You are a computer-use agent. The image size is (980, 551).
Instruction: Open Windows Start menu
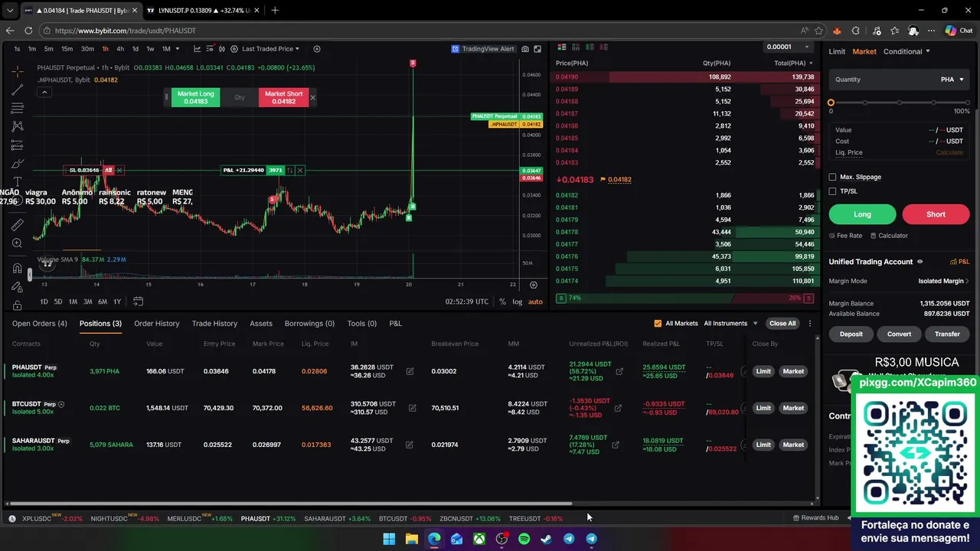pos(389,539)
